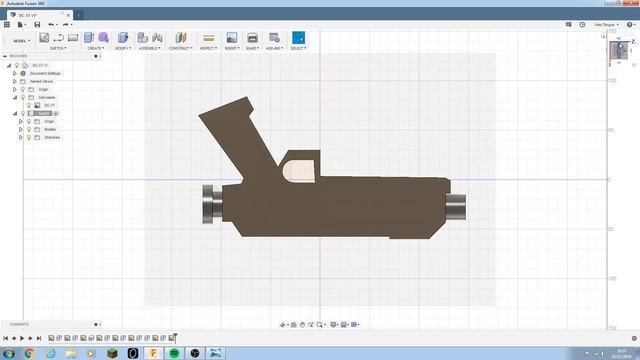640x360 pixels.
Task: Select the Line sketch tool icon
Action: click(58, 38)
